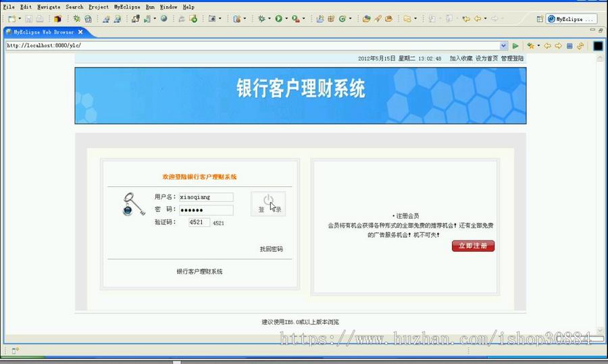Viewport: 608px width, 364px height.
Task: Click the key icon in the login panel
Action: click(x=133, y=204)
